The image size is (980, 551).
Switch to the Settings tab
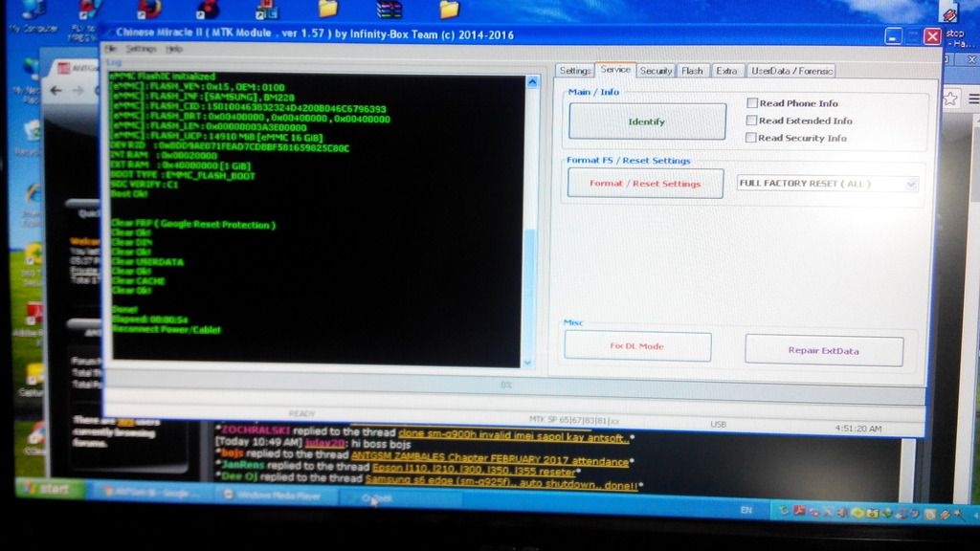click(x=574, y=71)
